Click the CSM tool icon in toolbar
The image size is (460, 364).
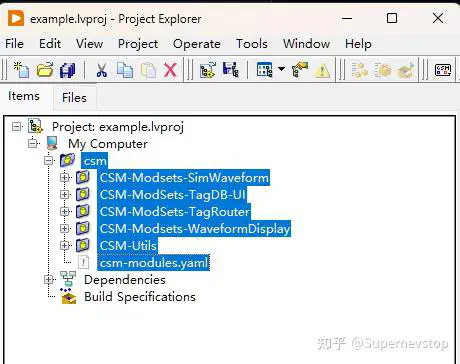tap(443, 70)
